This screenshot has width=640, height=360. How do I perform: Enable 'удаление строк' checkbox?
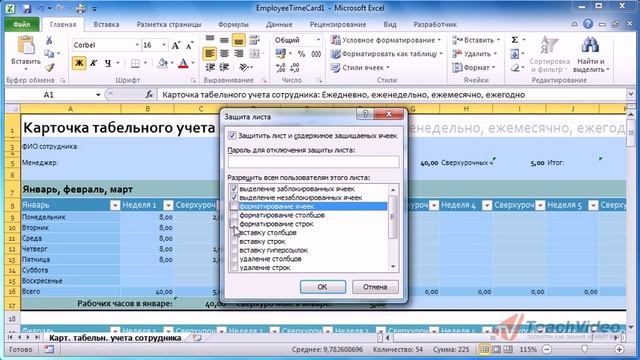tap(234, 267)
